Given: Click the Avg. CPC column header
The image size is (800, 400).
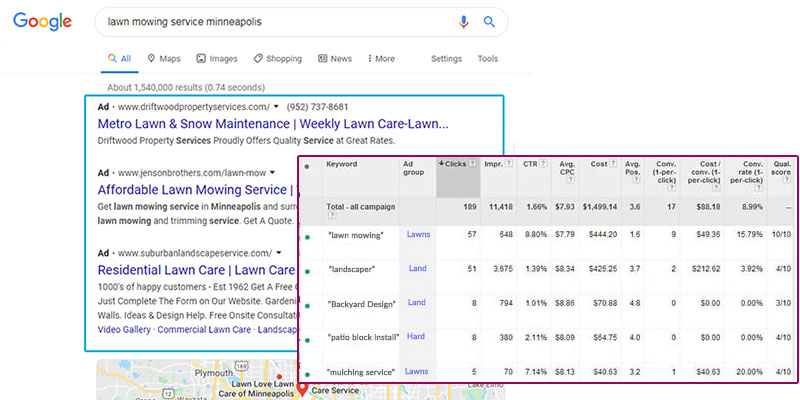Looking at the screenshot, I should coord(566,168).
